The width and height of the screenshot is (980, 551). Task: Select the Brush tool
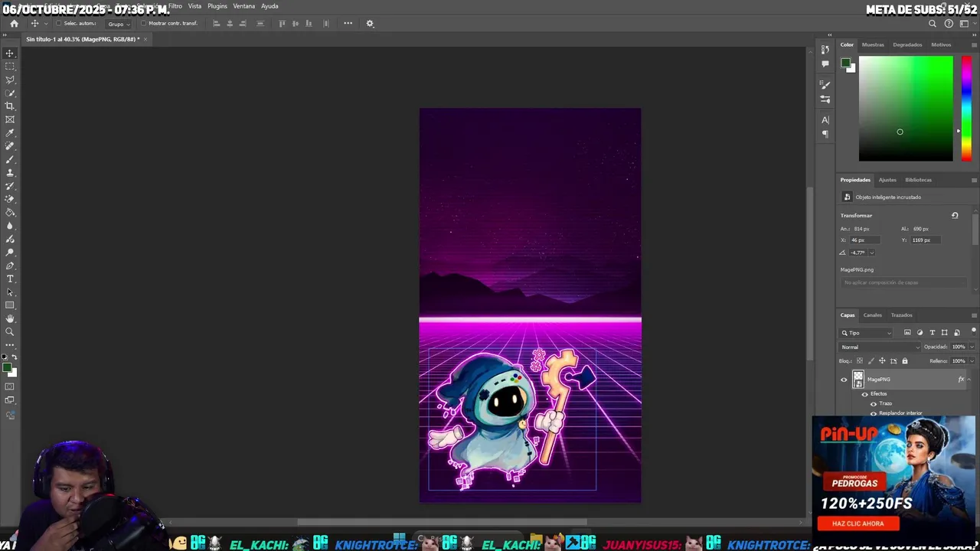point(10,159)
